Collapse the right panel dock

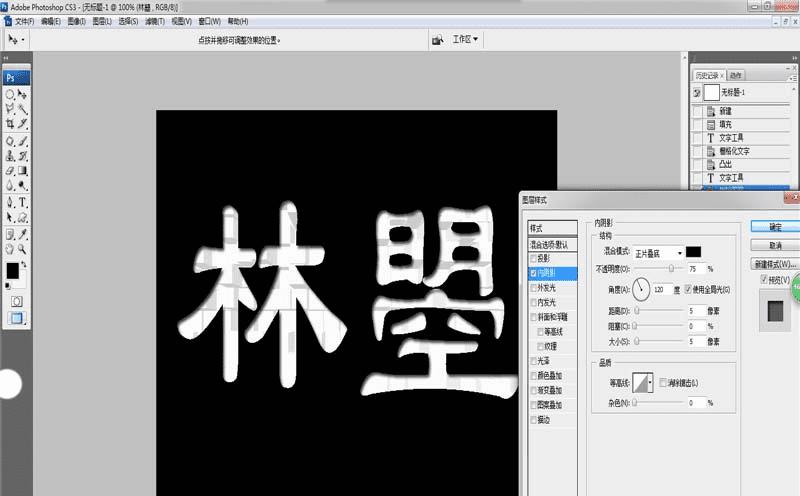click(794, 58)
